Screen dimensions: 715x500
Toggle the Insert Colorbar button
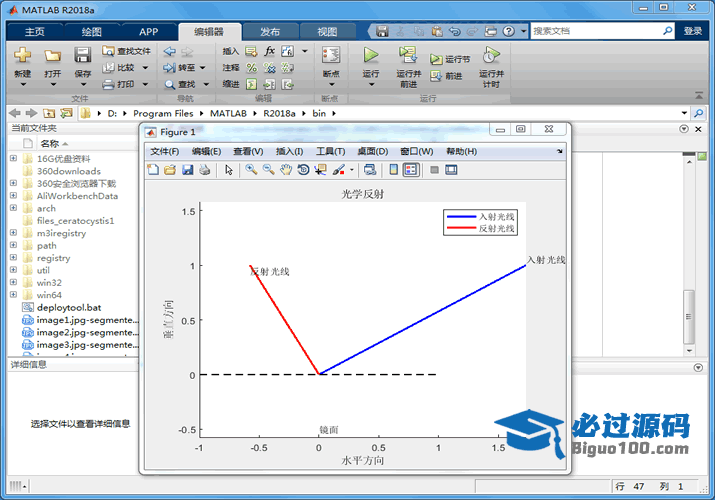coord(394,170)
